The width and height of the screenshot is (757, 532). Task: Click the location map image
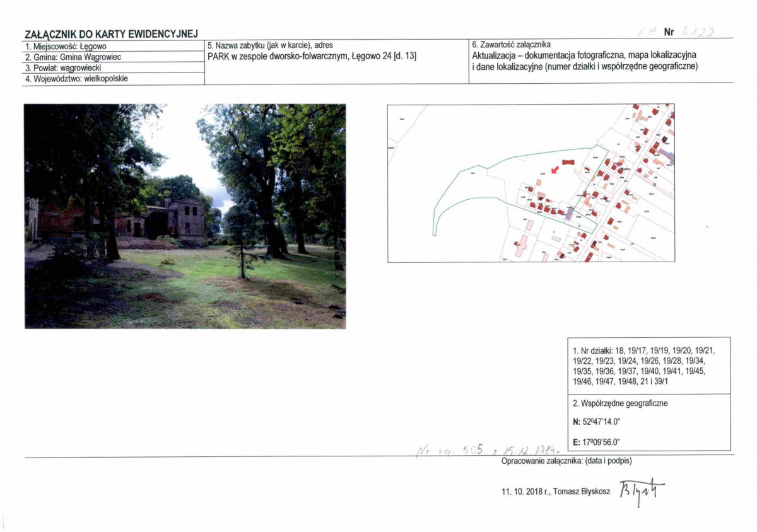531,183
